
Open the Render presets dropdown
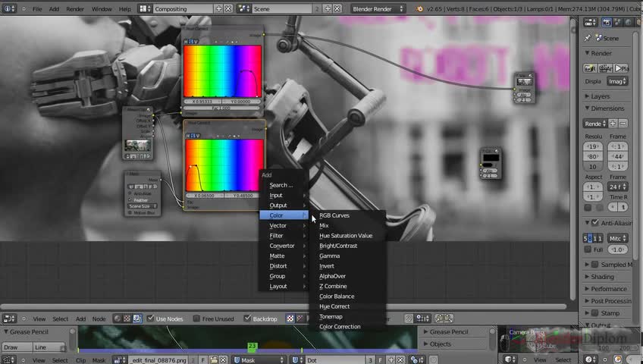pyautogui.click(x=595, y=124)
